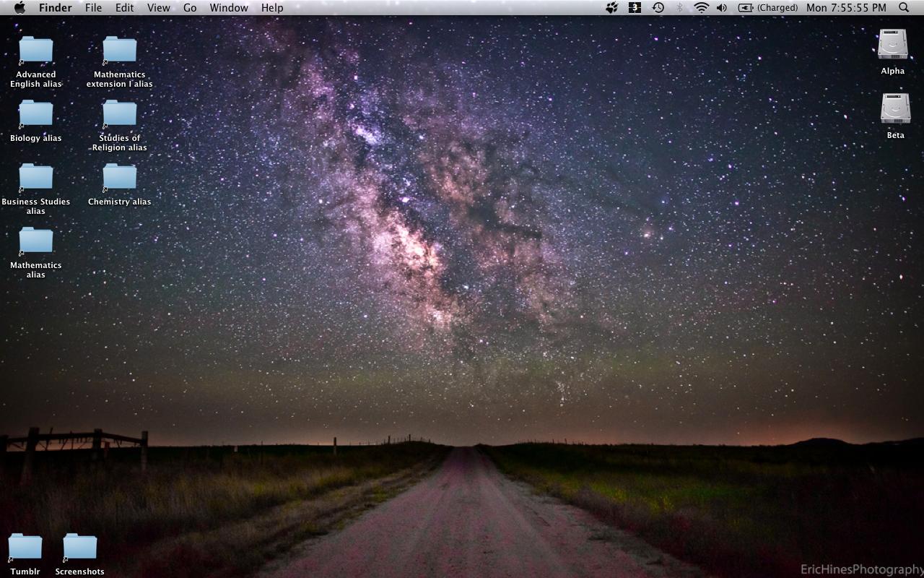Viewport: 924px width, 578px height.
Task: Click the battery Charged indicator
Action: [768, 7]
